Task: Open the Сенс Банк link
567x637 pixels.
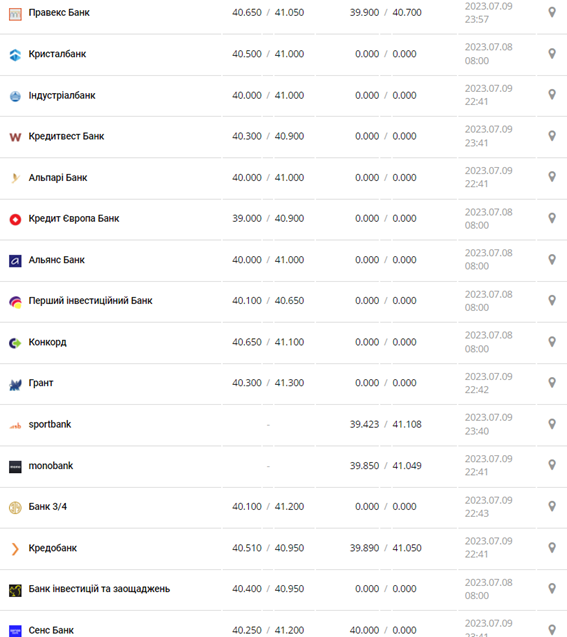Action: pyautogui.click(x=51, y=630)
